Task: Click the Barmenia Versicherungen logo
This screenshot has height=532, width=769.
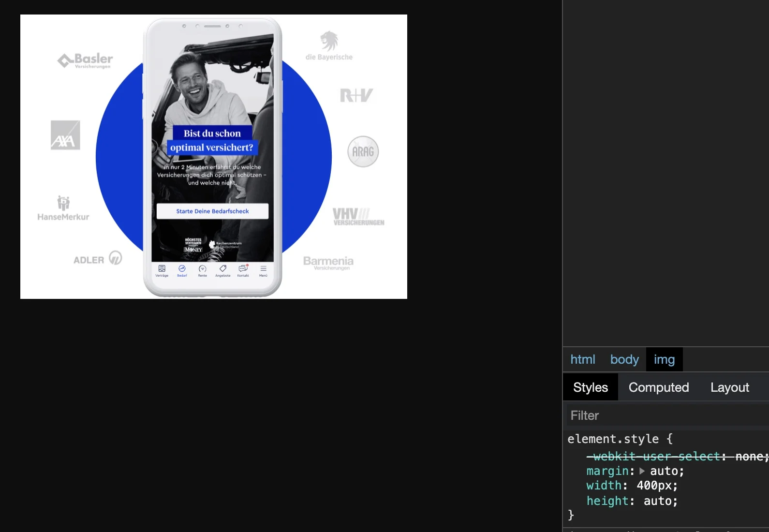Action: [328, 263]
